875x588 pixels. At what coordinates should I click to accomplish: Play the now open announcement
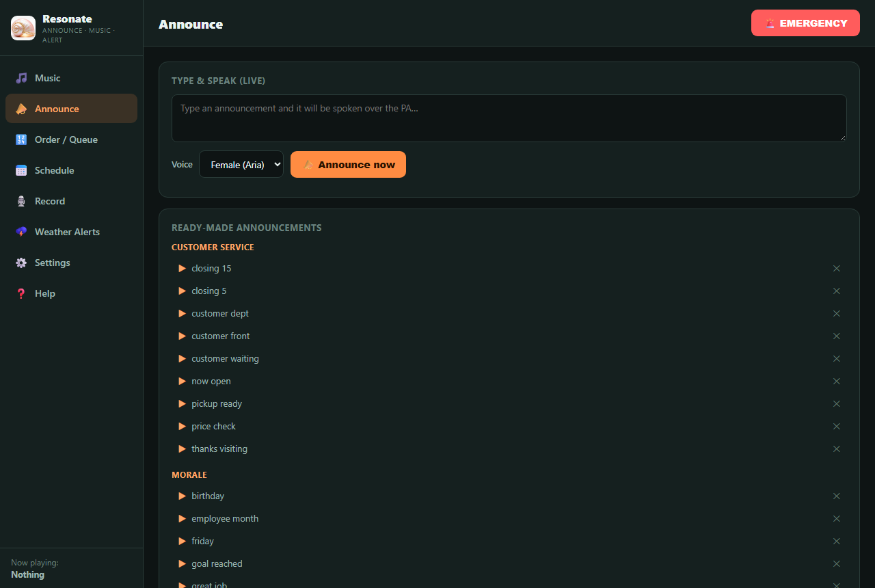(183, 381)
